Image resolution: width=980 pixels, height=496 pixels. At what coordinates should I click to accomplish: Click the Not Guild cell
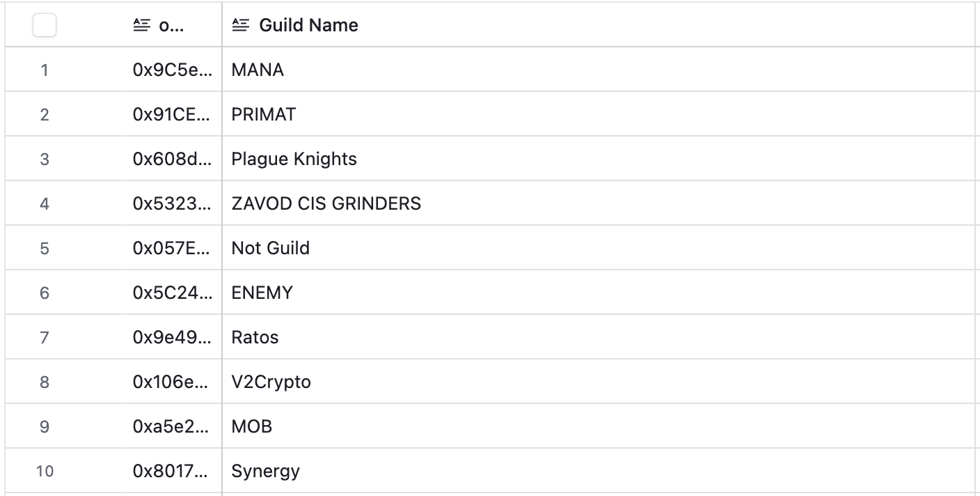coord(270,248)
